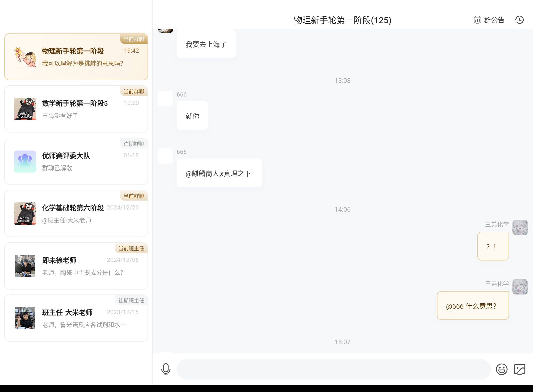Click the '@666 什么意思?' message bubble
This screenshot has width=533, height=392.
coord(473,306)
